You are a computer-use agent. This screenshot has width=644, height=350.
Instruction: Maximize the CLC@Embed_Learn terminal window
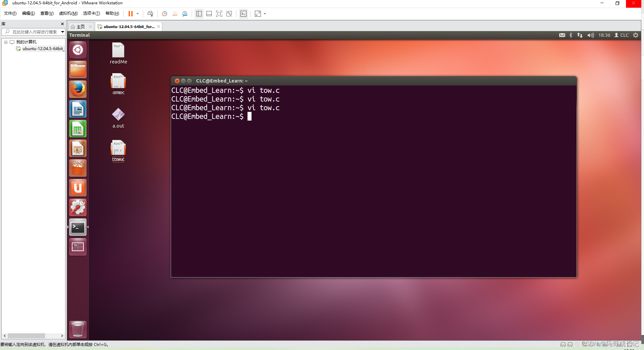[189, 81]
